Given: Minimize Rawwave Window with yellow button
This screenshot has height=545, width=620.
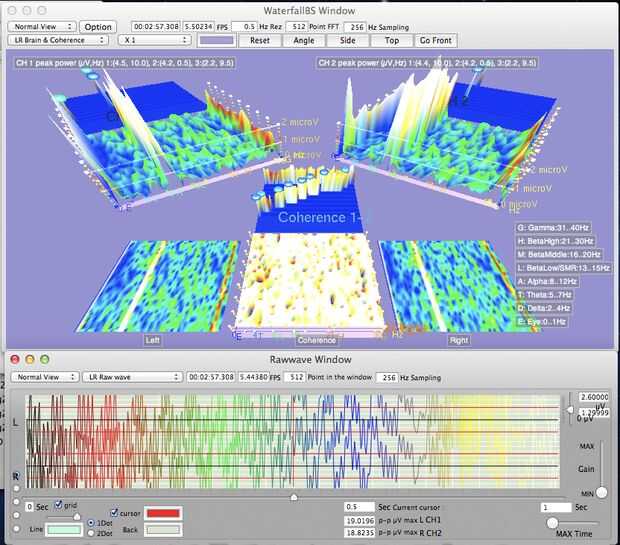Looking at the screenshot, I should tap(30, 359).
